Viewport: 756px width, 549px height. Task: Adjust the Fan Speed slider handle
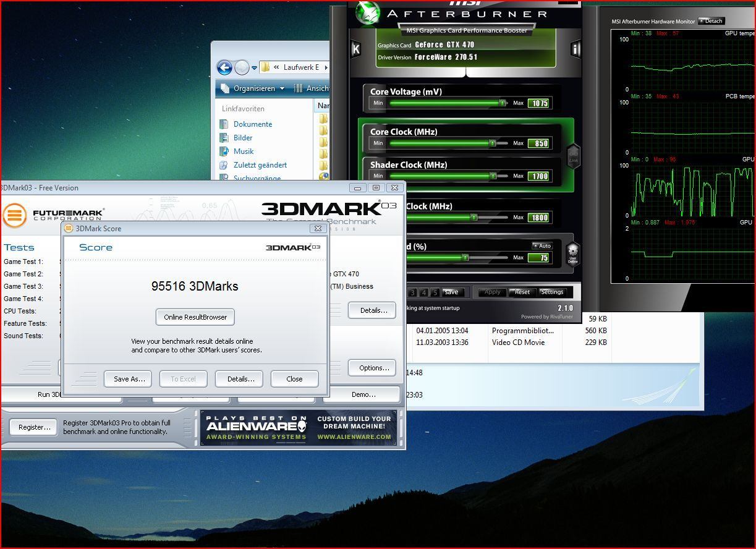[x=465, y=257]
